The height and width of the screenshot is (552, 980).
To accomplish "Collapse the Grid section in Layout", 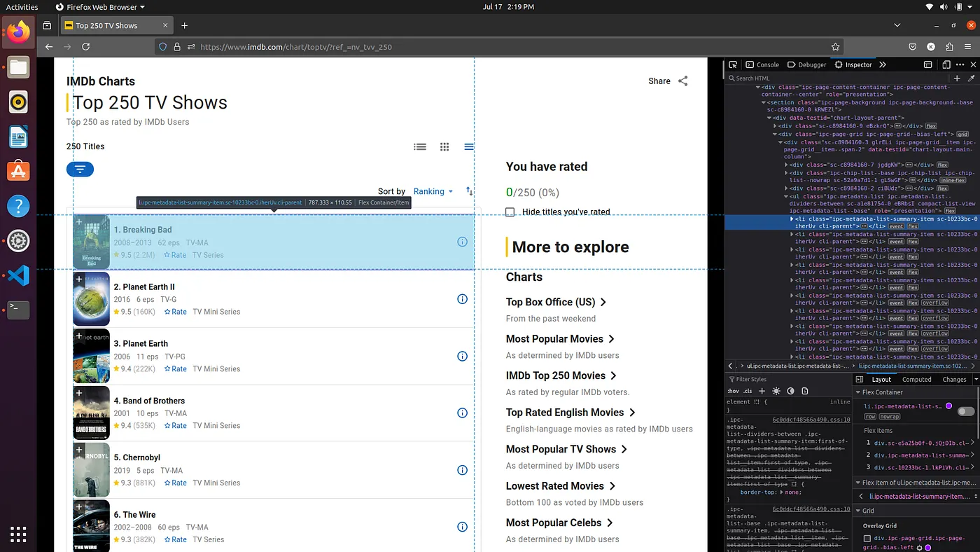I will [859, 511].
